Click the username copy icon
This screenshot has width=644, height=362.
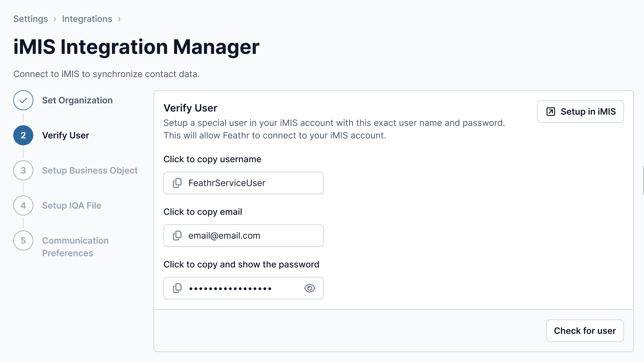point(177,183)
